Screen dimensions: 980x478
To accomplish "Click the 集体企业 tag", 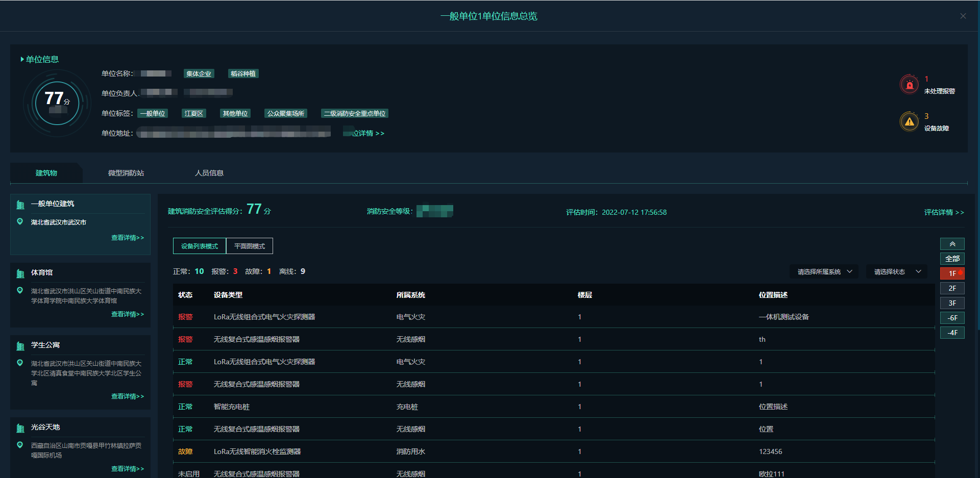I will tap(199, 73).
